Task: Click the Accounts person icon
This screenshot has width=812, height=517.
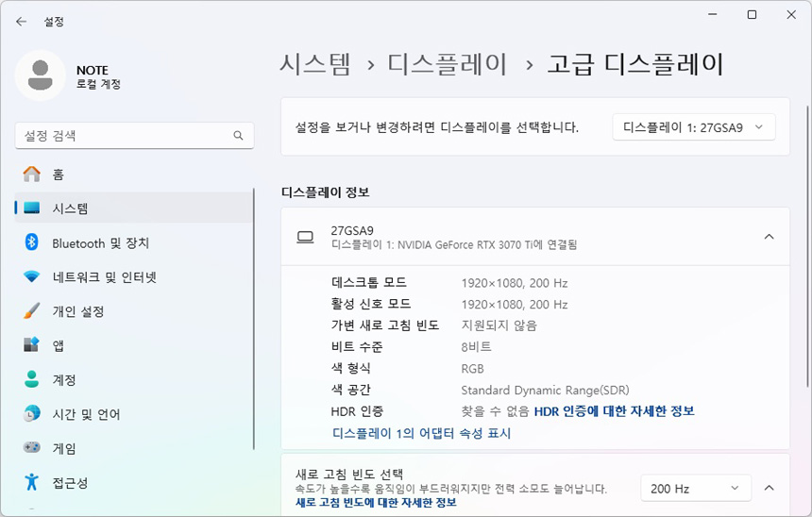Action: 32,379
